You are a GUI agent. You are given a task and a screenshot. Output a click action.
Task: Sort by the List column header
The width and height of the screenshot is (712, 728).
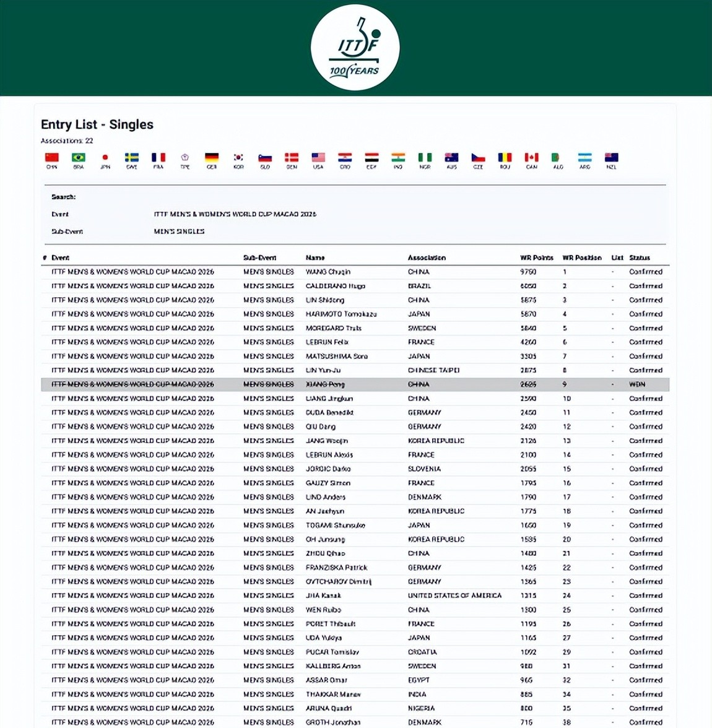coord(617,258)
